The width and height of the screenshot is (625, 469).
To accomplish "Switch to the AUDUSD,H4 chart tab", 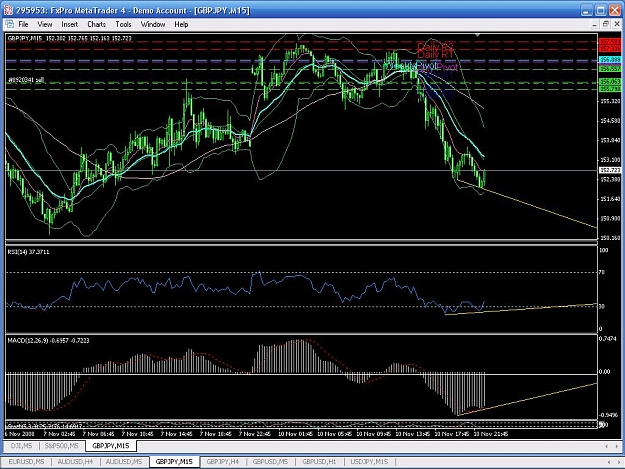I will tap(75, 461).
